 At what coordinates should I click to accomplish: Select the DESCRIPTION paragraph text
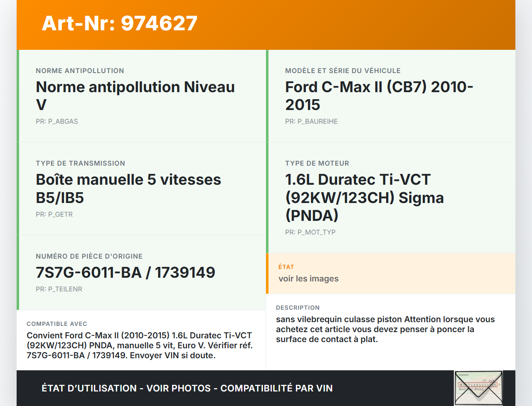pyautogui.click(x=385, y=329)
